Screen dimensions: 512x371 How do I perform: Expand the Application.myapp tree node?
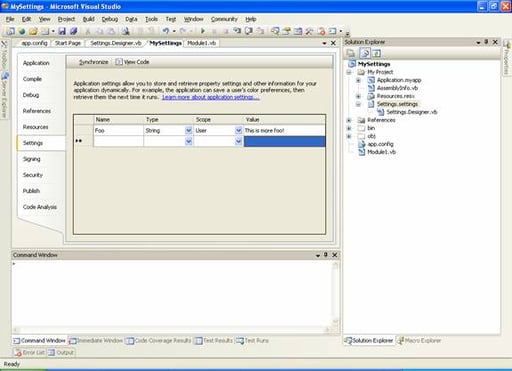point(358,80)
